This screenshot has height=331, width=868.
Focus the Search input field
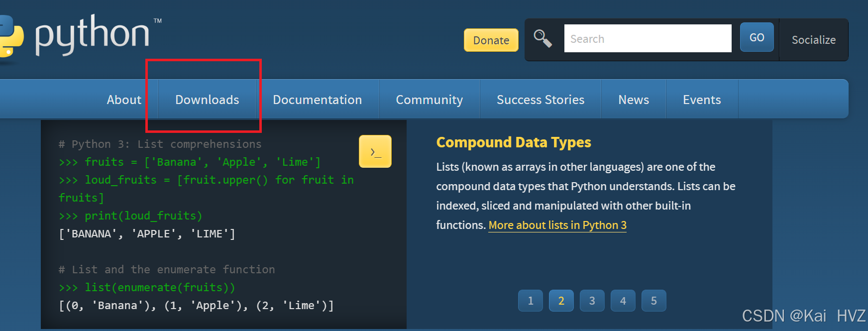[x=648, y=38]
